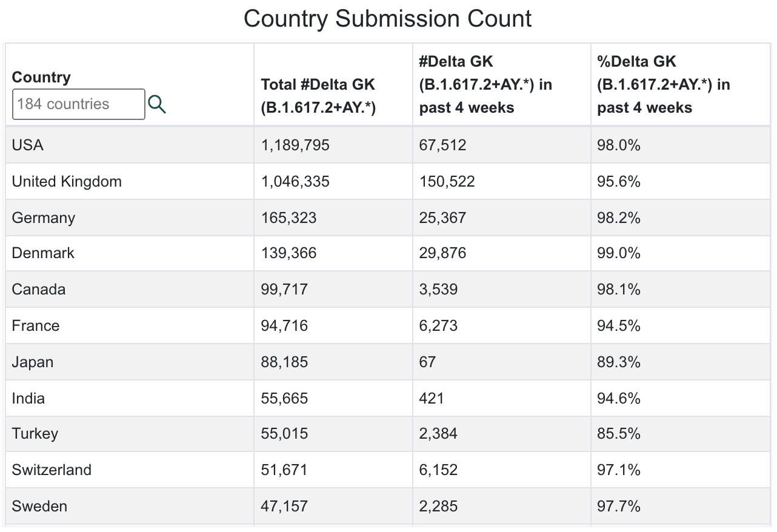The height and width of the screenshot is (532, 777).
Task: Select the Canada country cell
Action: [130, 289]
